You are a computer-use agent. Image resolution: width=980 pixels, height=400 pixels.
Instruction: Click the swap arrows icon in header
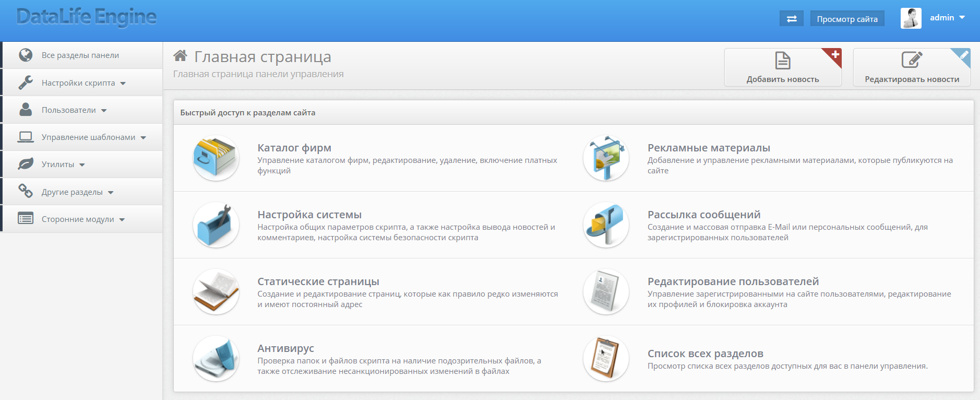[792, 19]
